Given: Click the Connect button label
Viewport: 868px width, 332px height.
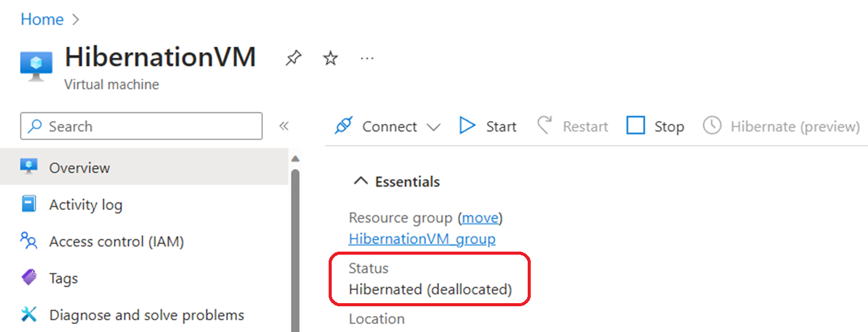Looking at the screenshot, I should click(x=389, y=126).
